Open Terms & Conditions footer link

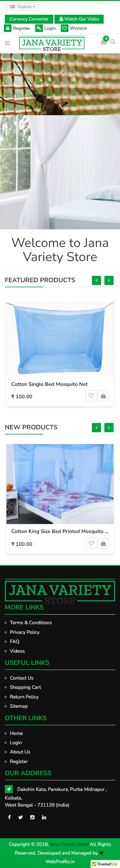pos(31,623)
